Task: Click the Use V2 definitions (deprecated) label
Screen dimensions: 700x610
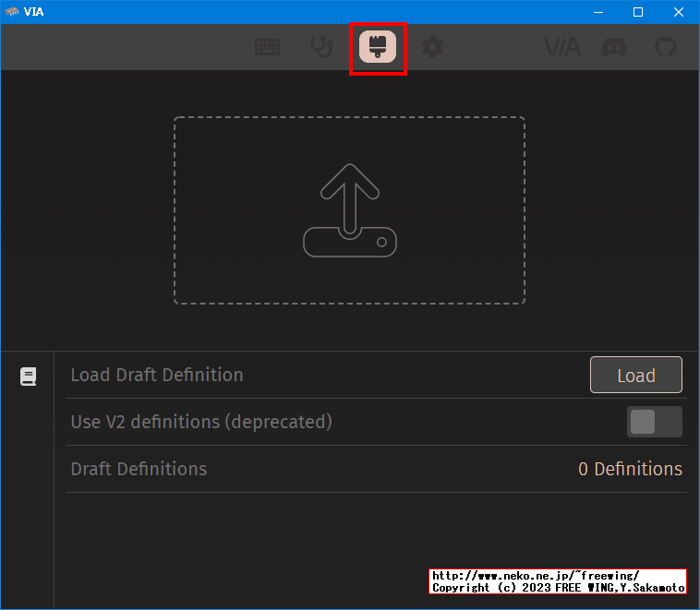Action: (x=201, y=422)
